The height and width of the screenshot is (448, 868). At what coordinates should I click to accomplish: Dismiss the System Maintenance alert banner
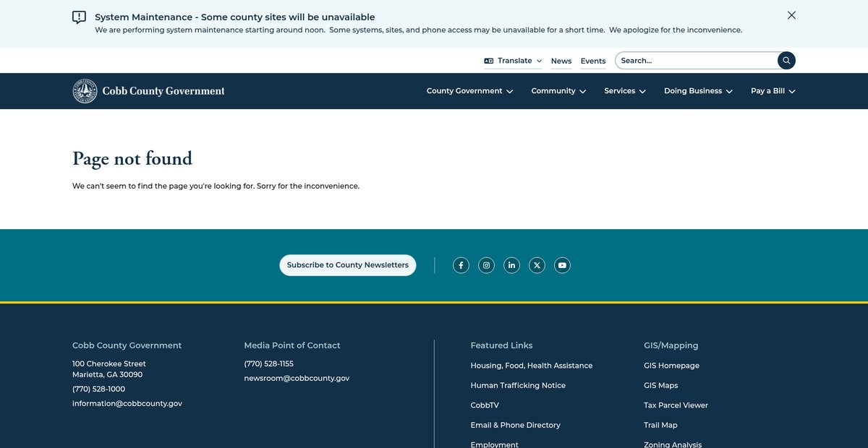(791, 15)
